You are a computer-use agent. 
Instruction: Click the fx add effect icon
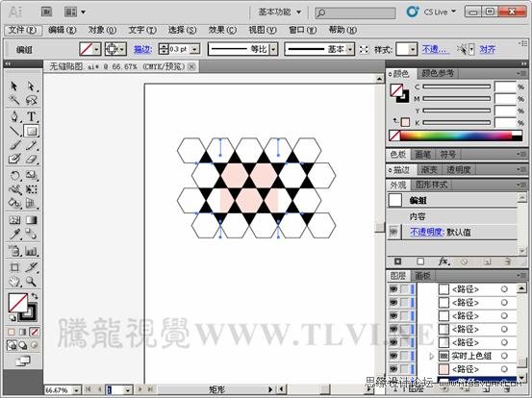[x=443, y=261]
